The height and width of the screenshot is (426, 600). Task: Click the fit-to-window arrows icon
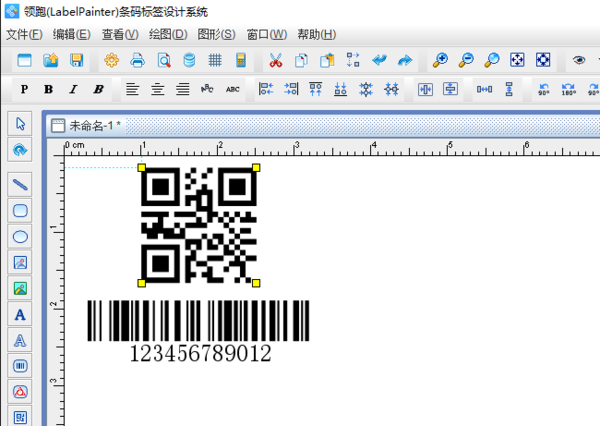click(517, 60)
